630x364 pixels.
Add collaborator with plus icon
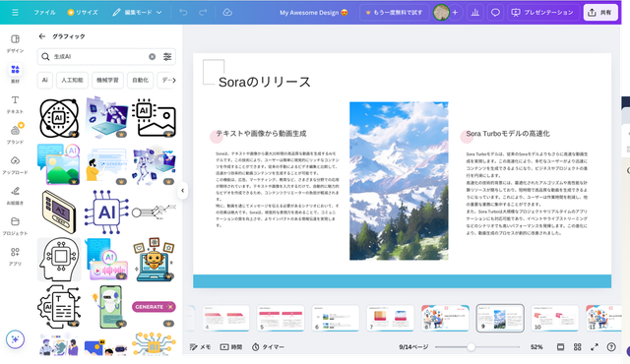[455, 13]
